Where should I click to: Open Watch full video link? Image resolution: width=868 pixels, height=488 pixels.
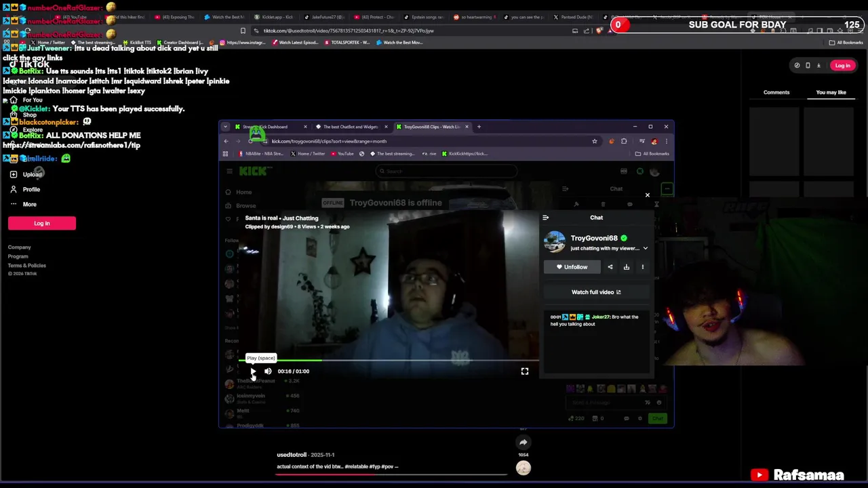coord(596,292)
